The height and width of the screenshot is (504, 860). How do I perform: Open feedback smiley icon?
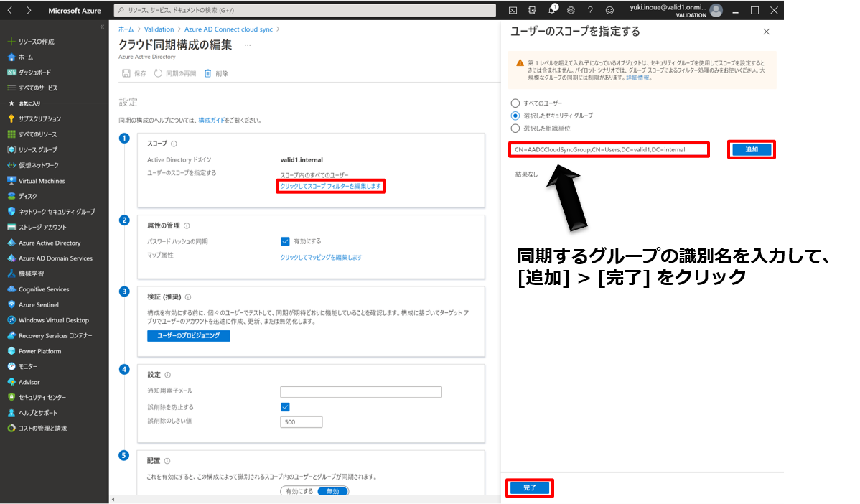point(609,11)
